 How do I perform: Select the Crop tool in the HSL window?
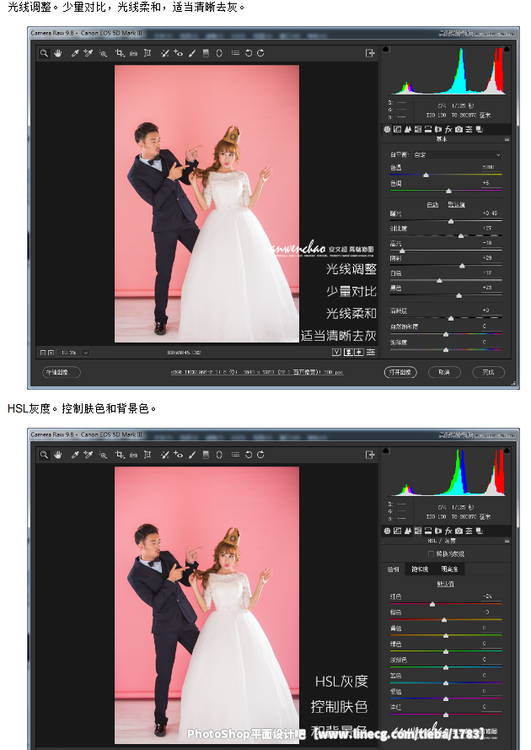point(120,454)
